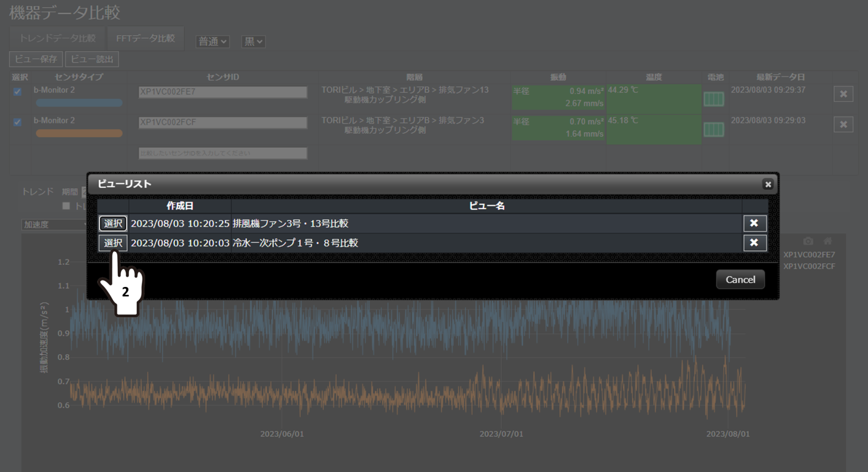The image size is (868, 472).
Task: Open the 加速度 dropdown
Action: [x=54, y=224]
